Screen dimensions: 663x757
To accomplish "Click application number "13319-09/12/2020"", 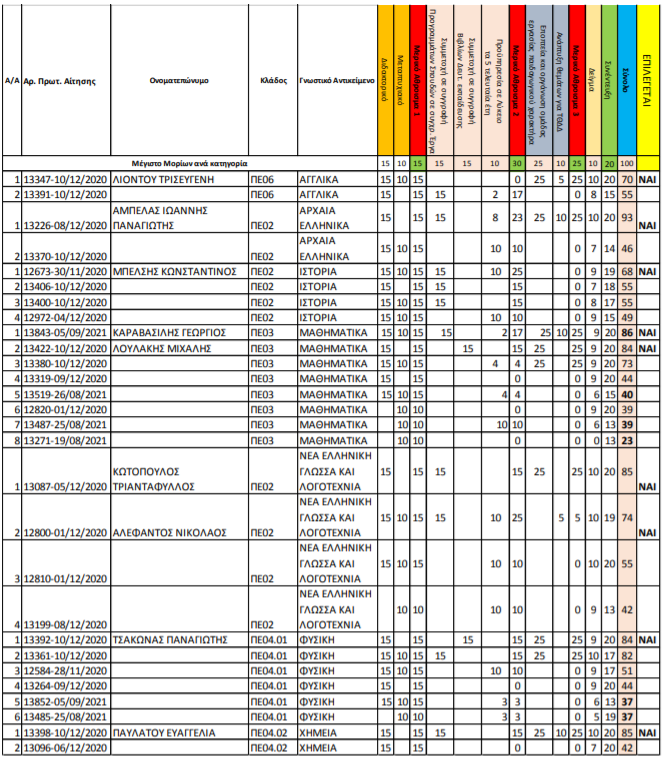I will pyautogui.click(x=65, y=378).
